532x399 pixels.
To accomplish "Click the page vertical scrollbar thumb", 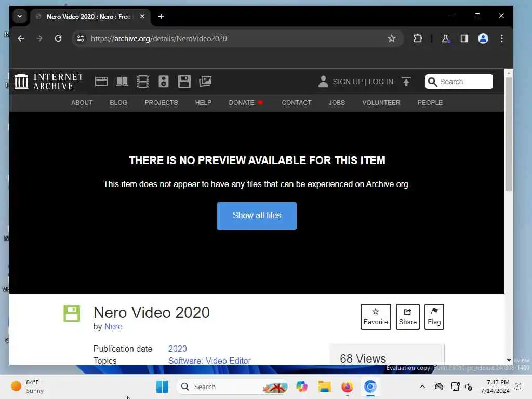I will pos(509,134).
